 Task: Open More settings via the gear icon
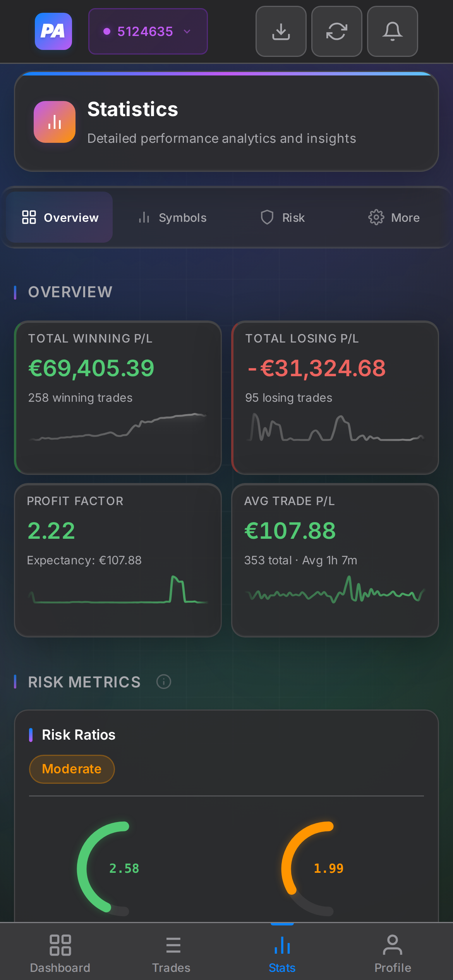[375, 218]
